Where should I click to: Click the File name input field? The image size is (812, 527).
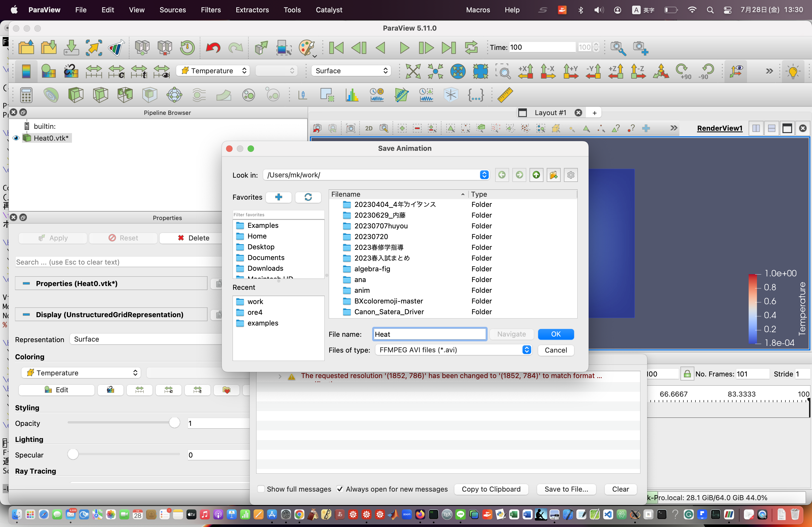pyautogui.click(x=430, y=334)
